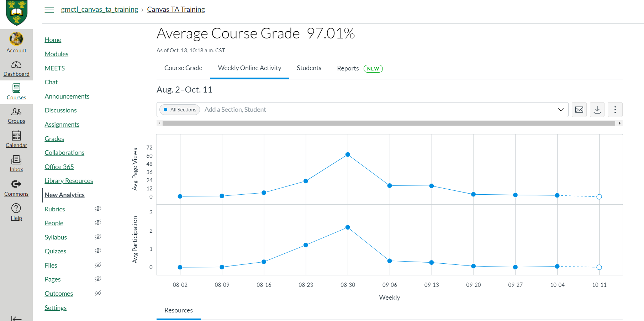Message students via the envelope icon
This screenshot has height=321, width=644.
click(x=579, y=110)
